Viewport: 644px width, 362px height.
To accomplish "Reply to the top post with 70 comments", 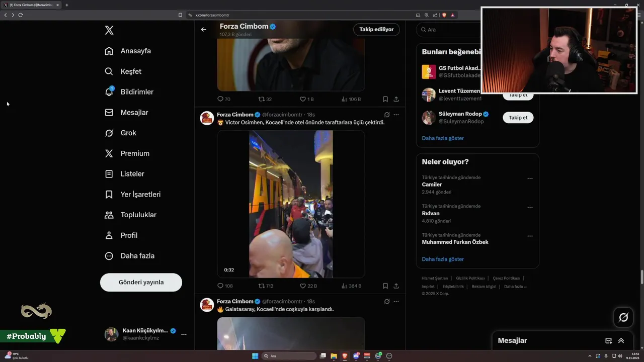I will pos(224,99).
